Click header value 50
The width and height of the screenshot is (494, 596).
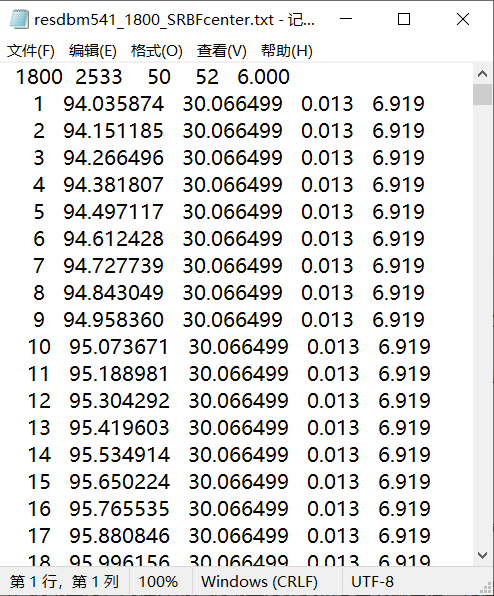pyautogui.click(x=159, y=77)
